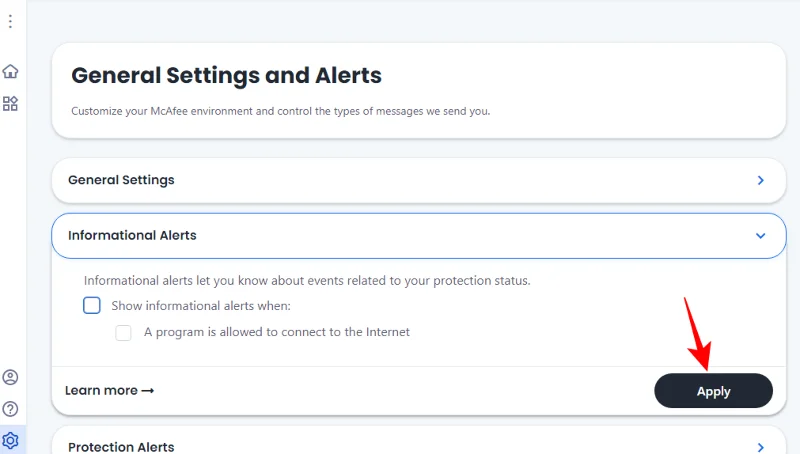Open the three-dot menu in the sidebar
The width and height of the screenshot is (800, 454).
[x=10, y=21]
